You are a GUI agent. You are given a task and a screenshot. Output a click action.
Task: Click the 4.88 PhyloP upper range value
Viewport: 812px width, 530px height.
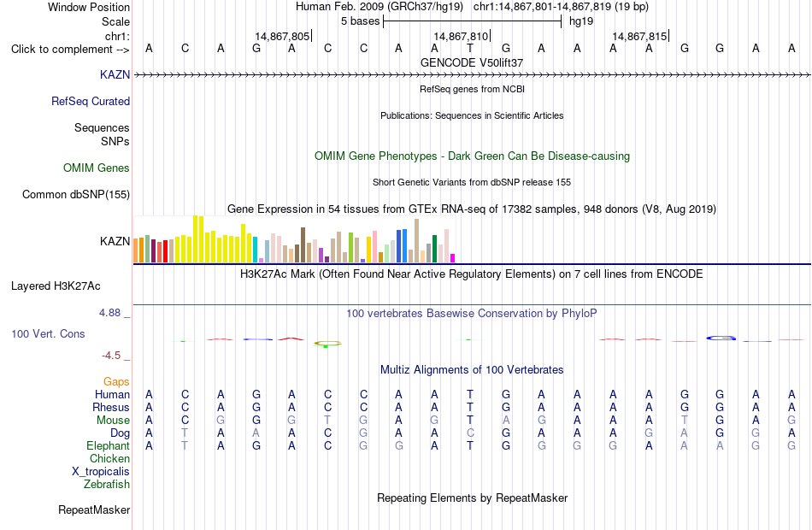coord(109,313)
